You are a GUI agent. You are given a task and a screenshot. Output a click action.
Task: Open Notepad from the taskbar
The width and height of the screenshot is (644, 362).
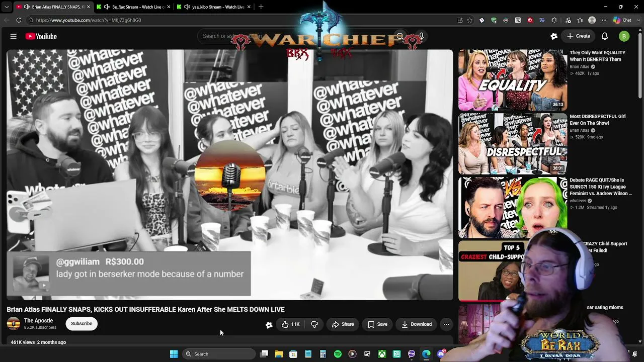[308, 354]
